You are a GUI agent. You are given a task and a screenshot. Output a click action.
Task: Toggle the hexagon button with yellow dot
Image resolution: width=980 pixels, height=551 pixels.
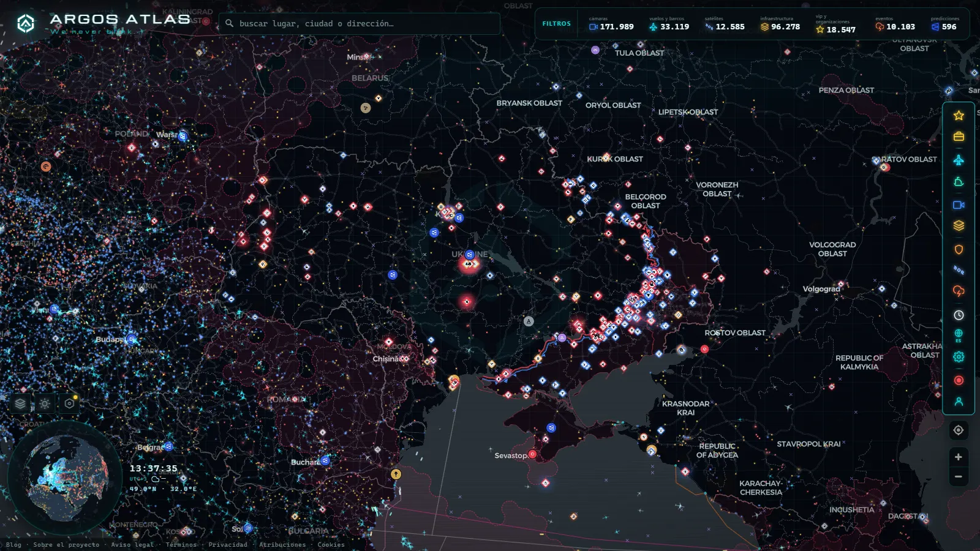tap(69, 403)
